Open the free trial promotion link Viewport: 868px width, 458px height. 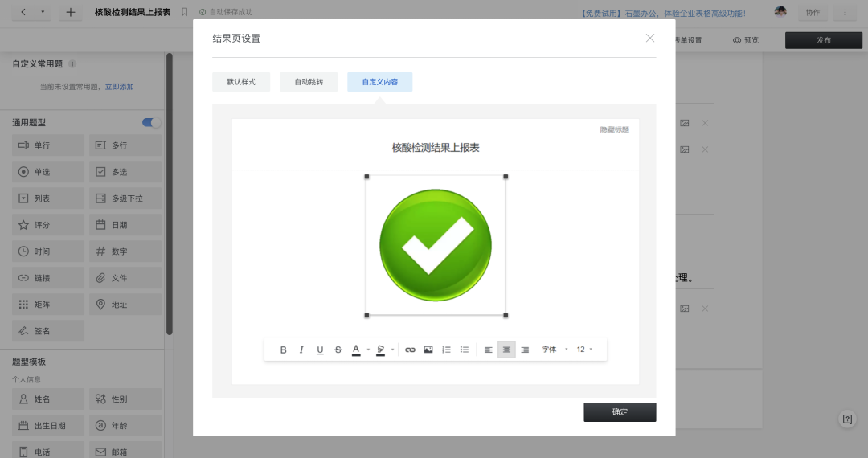point(662,14)
